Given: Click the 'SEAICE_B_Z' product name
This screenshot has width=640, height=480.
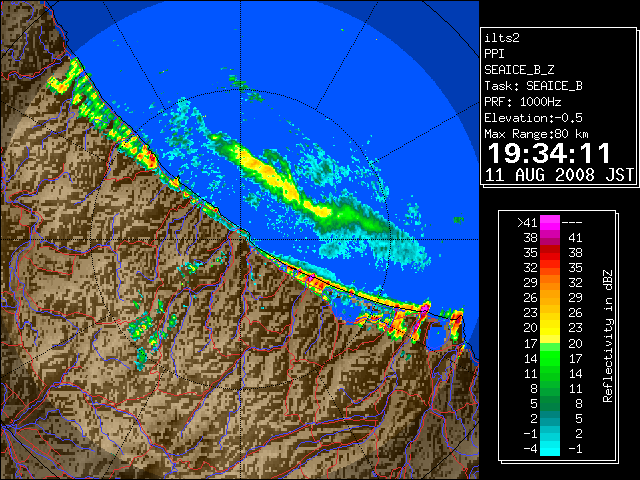Looking at the screenshot, I should (x=519, y=70).
